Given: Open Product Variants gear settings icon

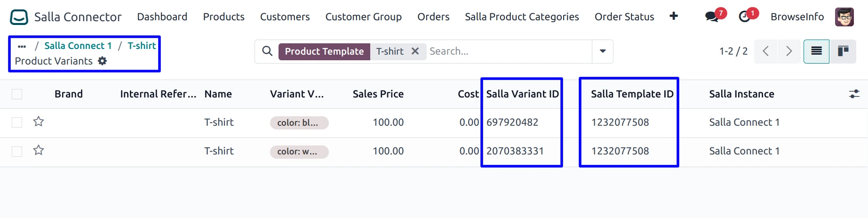Looking at the screenshot, I should (x=103, y=61).
